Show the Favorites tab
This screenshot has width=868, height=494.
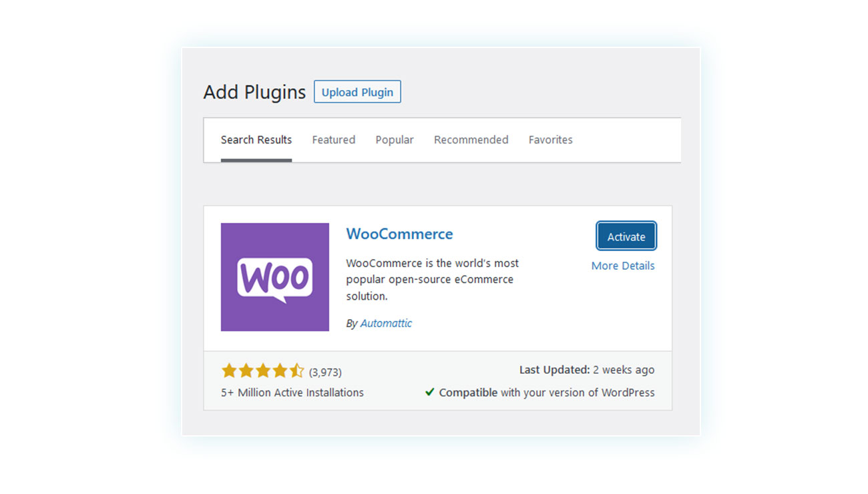(551, 140)
